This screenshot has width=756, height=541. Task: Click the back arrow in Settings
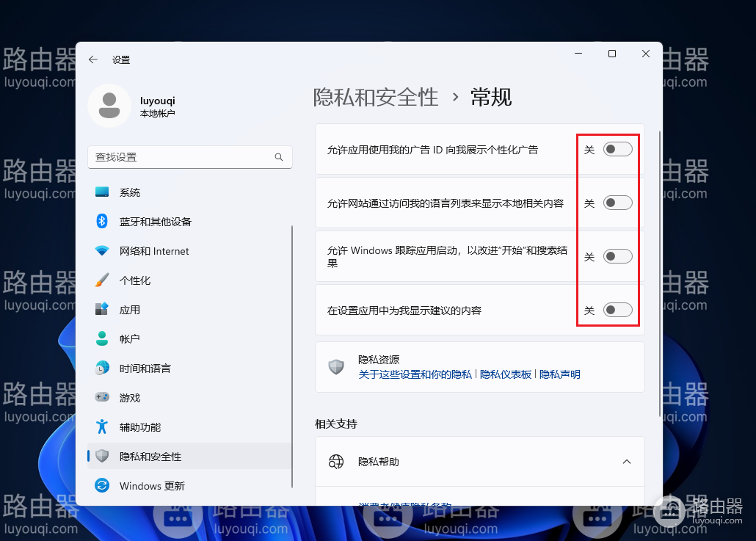click(93, 59)
